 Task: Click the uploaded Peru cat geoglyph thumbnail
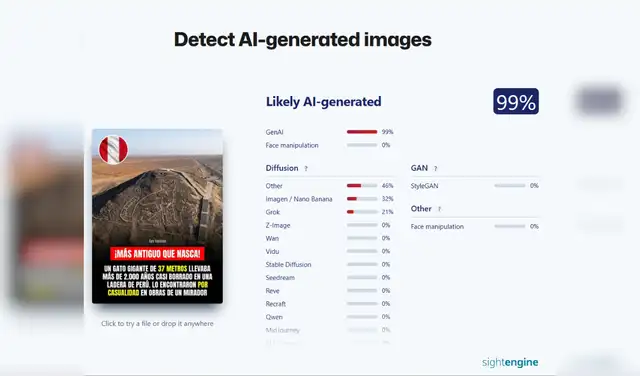[x=158, y=216]
